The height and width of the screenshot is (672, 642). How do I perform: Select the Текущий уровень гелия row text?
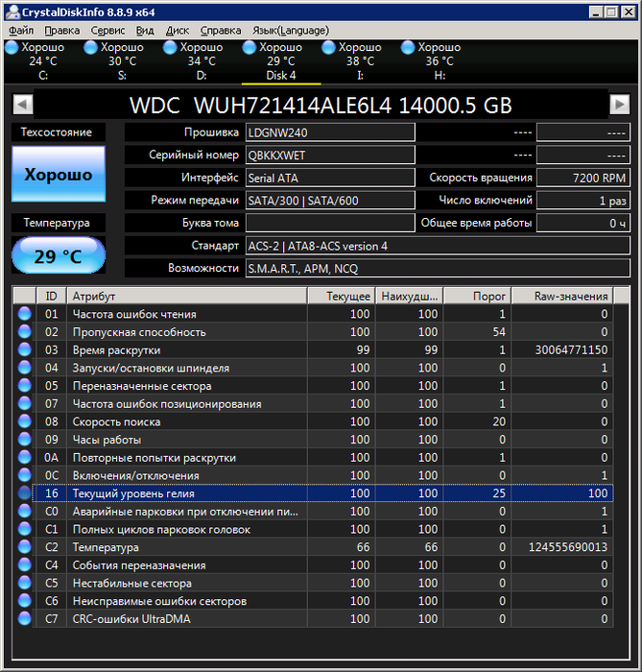point(133,493)
